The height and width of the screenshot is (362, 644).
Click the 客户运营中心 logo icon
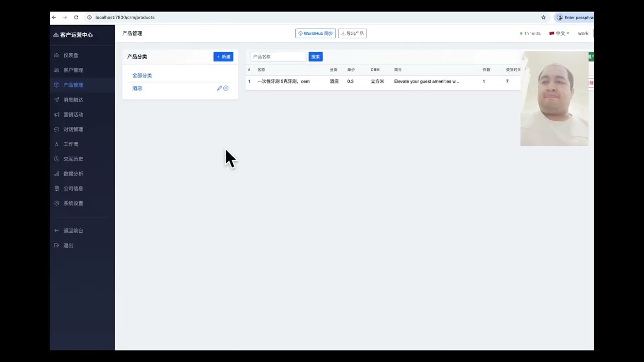(56, 35)
